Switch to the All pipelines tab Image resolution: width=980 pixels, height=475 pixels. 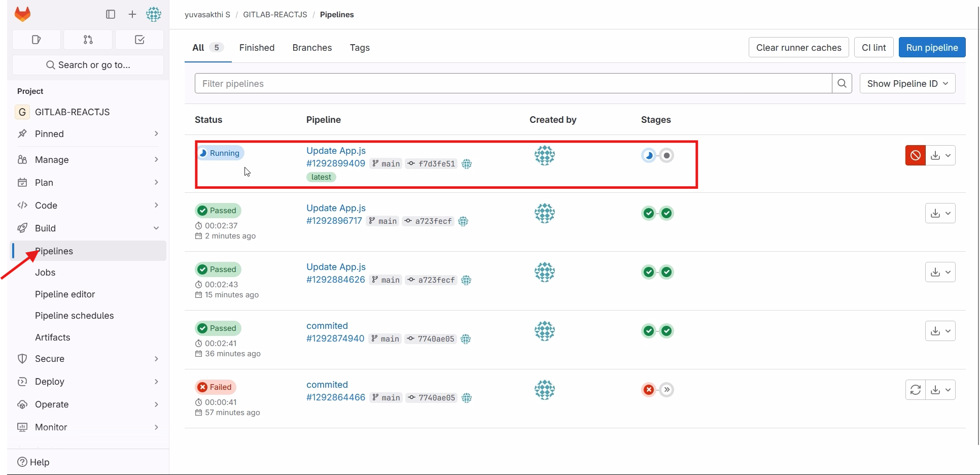[208, 47]
